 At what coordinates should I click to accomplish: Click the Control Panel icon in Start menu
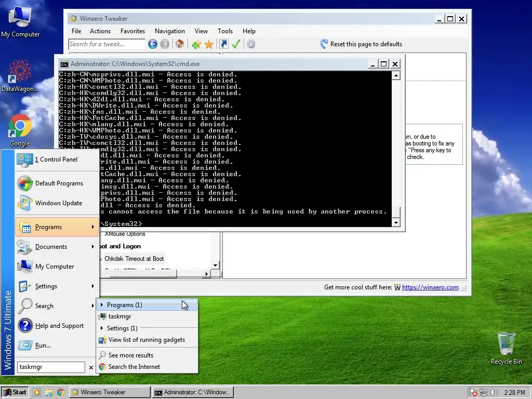[x=25, y=160]
